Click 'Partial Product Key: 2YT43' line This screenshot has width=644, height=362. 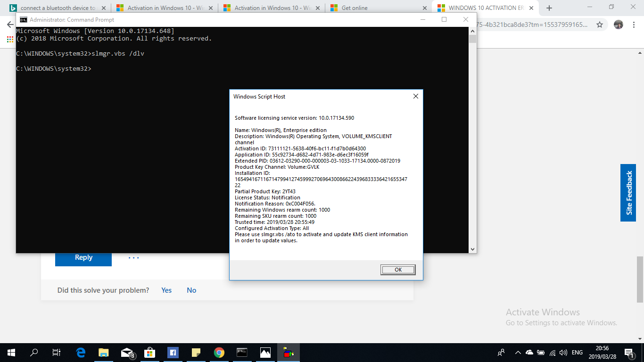265,191
